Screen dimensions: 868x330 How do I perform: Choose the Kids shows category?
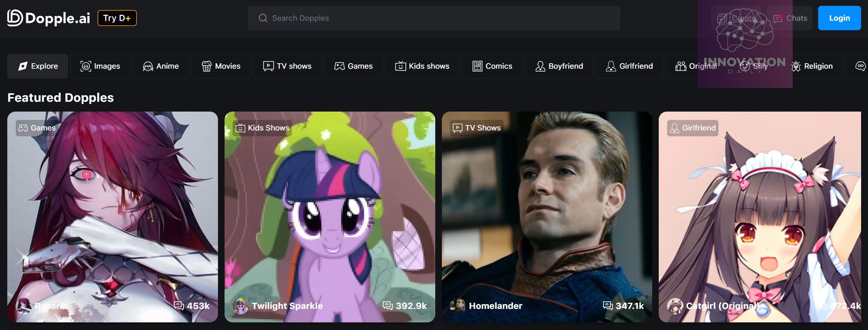pos(422,66)
